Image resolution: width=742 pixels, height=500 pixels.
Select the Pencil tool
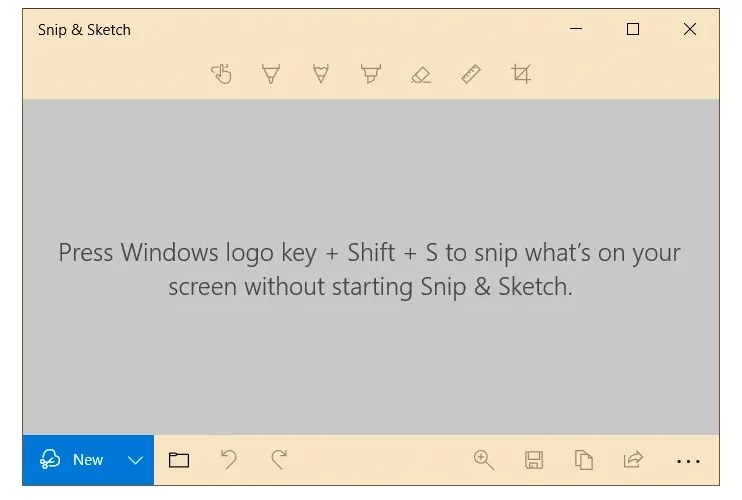321,74
